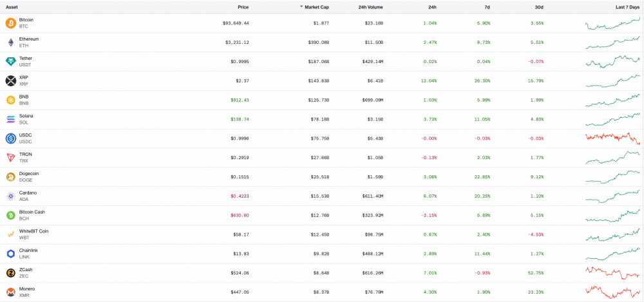Open the Cardano asset name link
This screenshot has width=644, height=302.
pos(28,193)
